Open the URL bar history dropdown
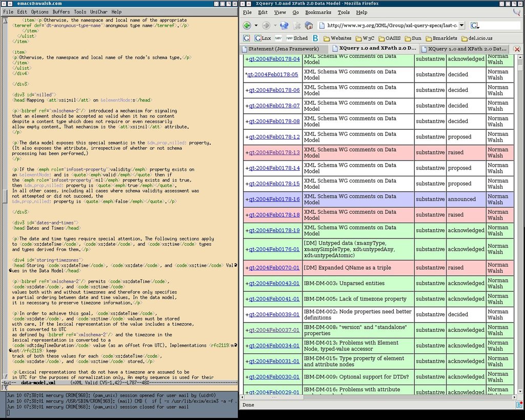 [x=461, y=26]
